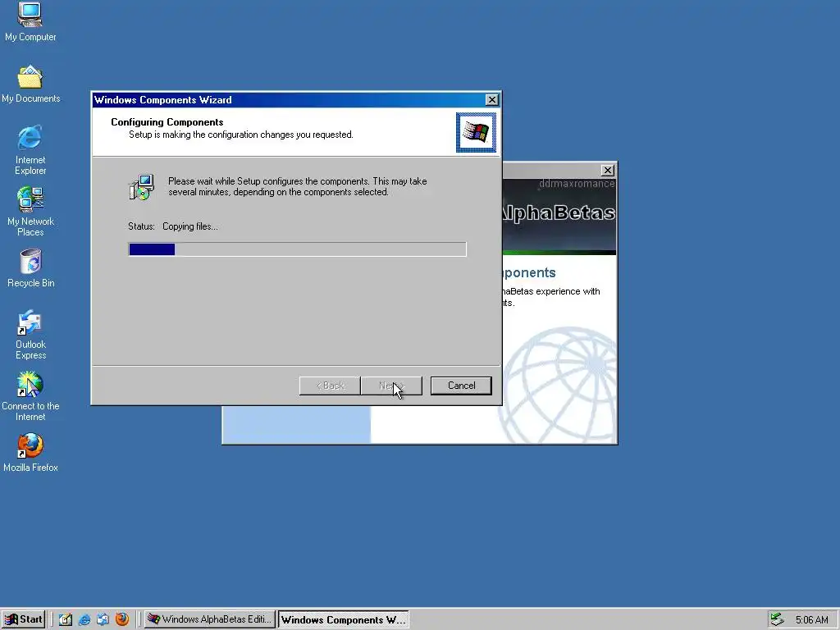Close the AlphaBetas window behind the wizard
The height and width of the screenshot is (630, 840).
[x=608, y=171]
